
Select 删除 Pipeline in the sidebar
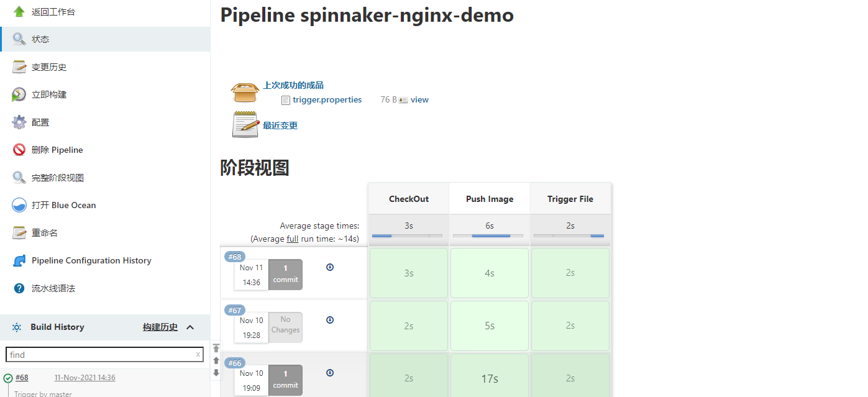57,150
